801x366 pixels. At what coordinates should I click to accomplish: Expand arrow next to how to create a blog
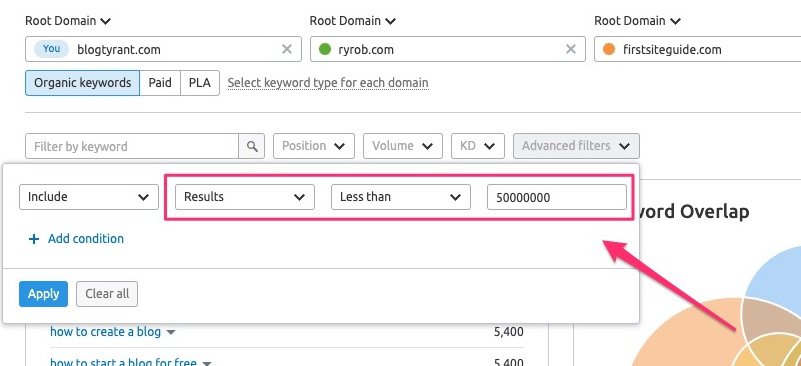171,332
